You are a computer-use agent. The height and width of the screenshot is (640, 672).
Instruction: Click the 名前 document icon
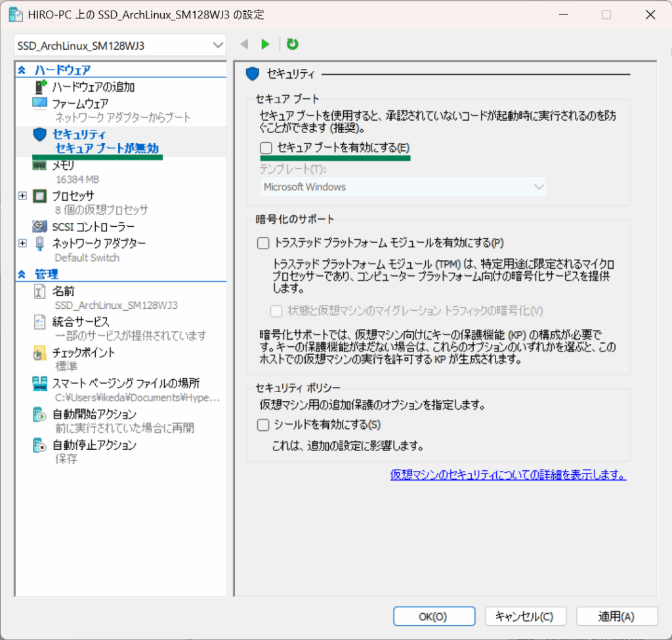pyautogui.click(x=39, y=292)
